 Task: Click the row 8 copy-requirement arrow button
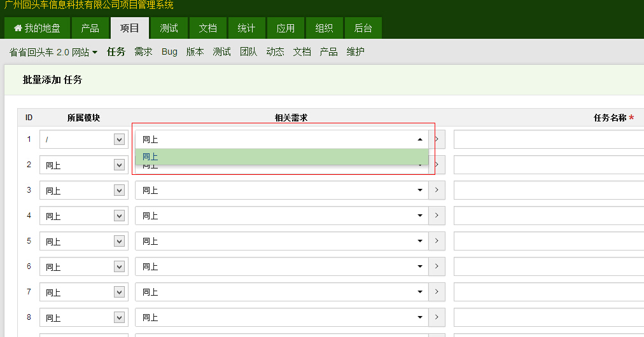point(437,318)
